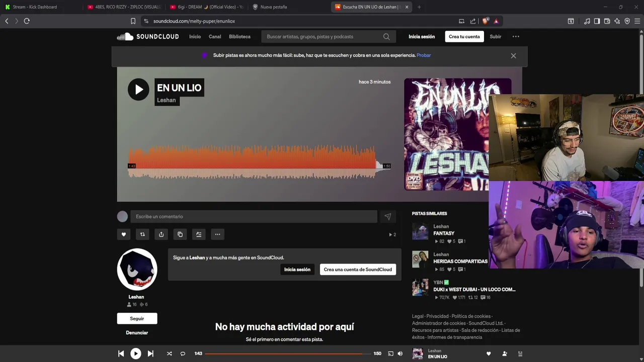Click Crea una cuenta de SoundCloud
644x362 pixels.
click(358, 269)
